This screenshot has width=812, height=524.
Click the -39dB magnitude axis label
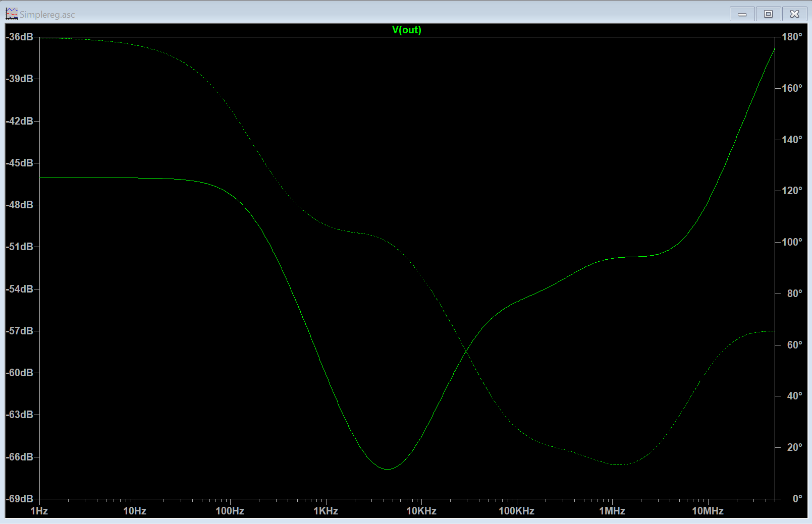click(x=20, y=79)
